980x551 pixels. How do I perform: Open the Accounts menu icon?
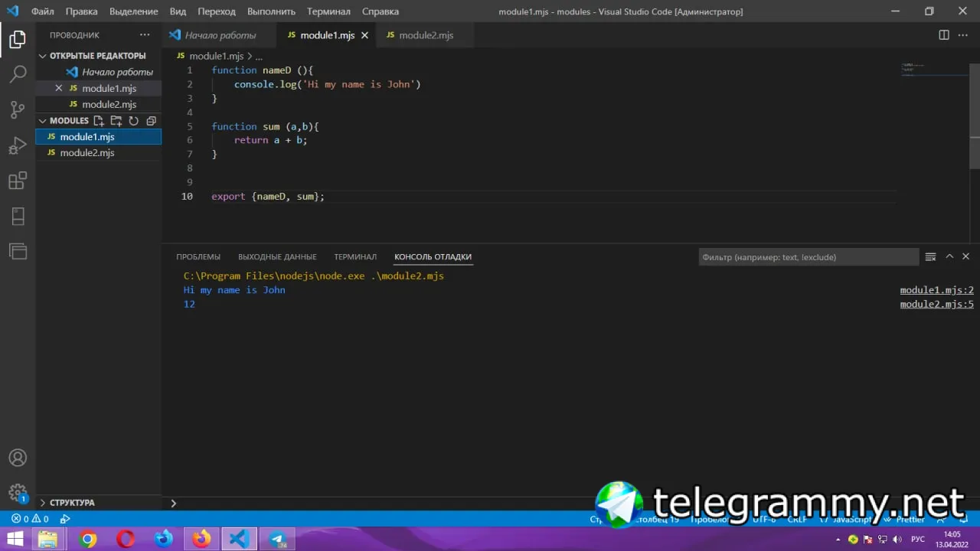(18, 458)
